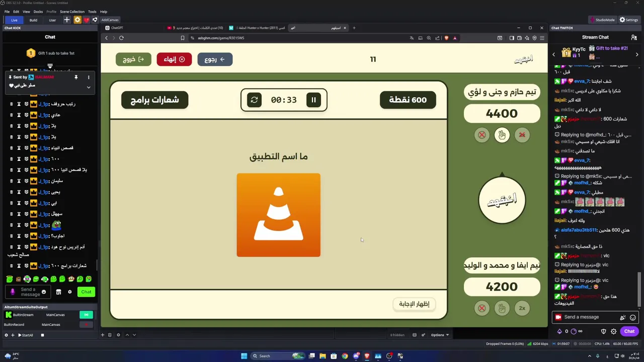Switch to the ChatGPT browser tab
The height and width of the screenshot is (362, 644).
[132, 28]
